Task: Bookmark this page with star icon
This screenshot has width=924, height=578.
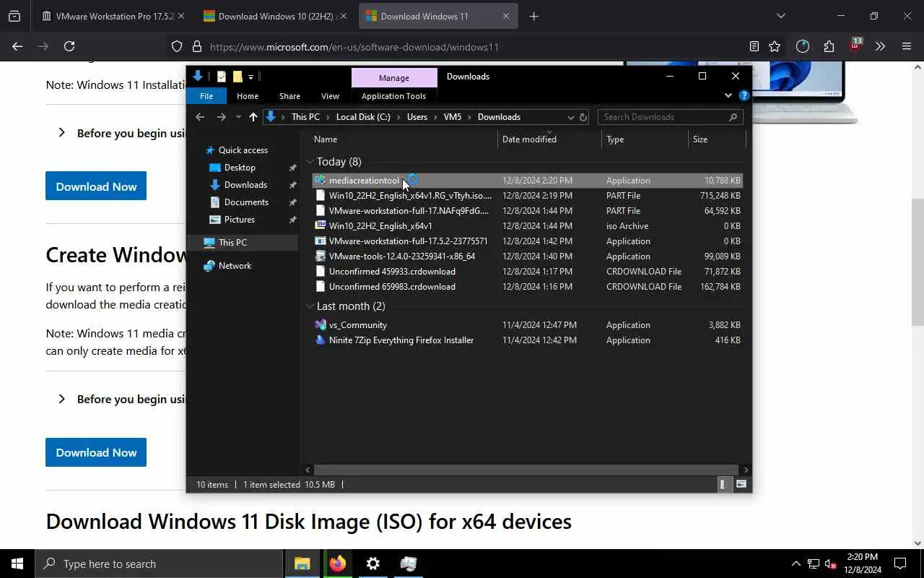Action: 775,46
